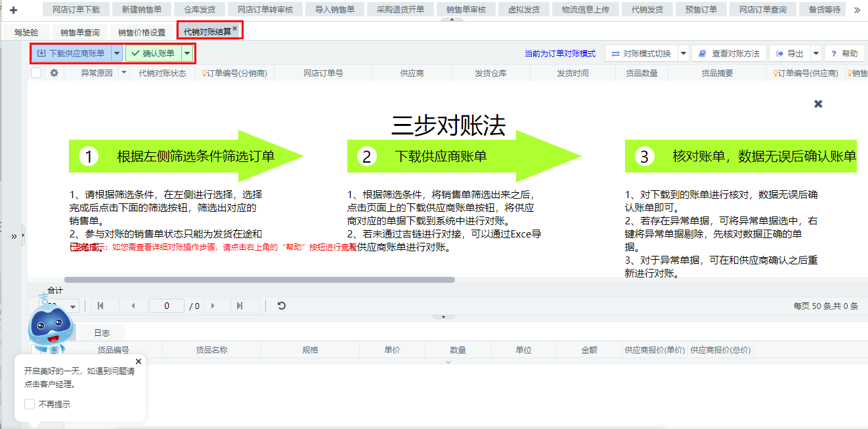This screenshot has height=429, width=868.
Task: Expand the left filter sidebar
Action: pyautogui.click(x=14, y=236)
